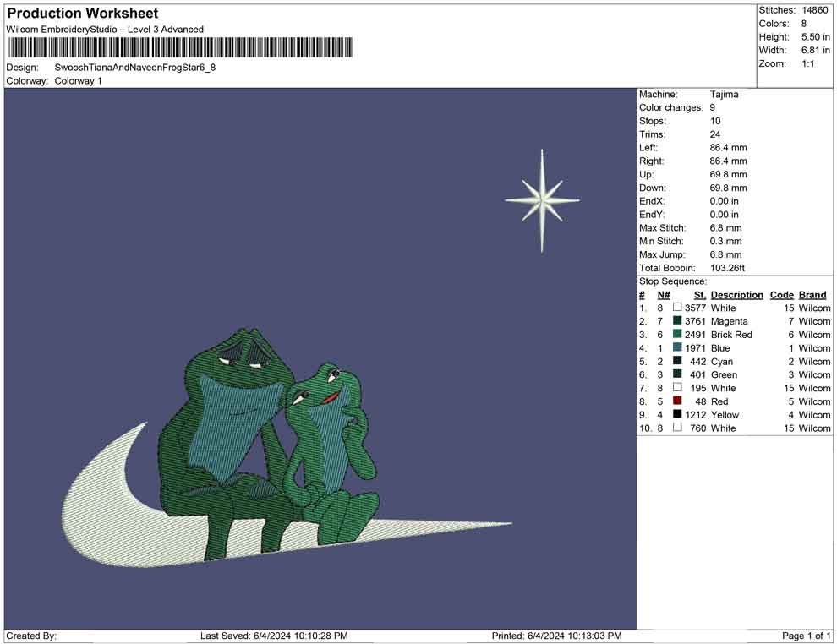Viewport: 837px width, 644px height.
Task: Click the Stops value '10'
Action: (715, 121)
